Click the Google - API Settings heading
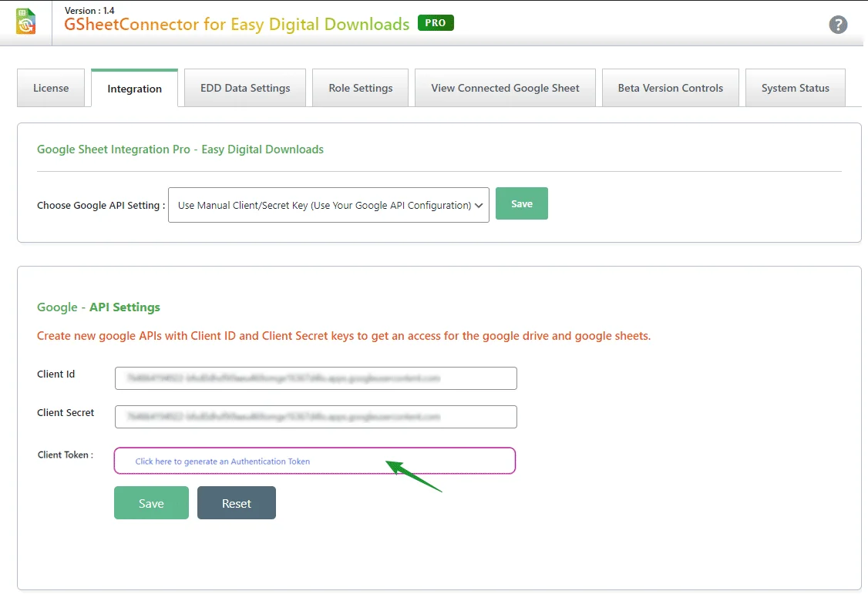This screenshot has height=611, width=868. point(99,307)
